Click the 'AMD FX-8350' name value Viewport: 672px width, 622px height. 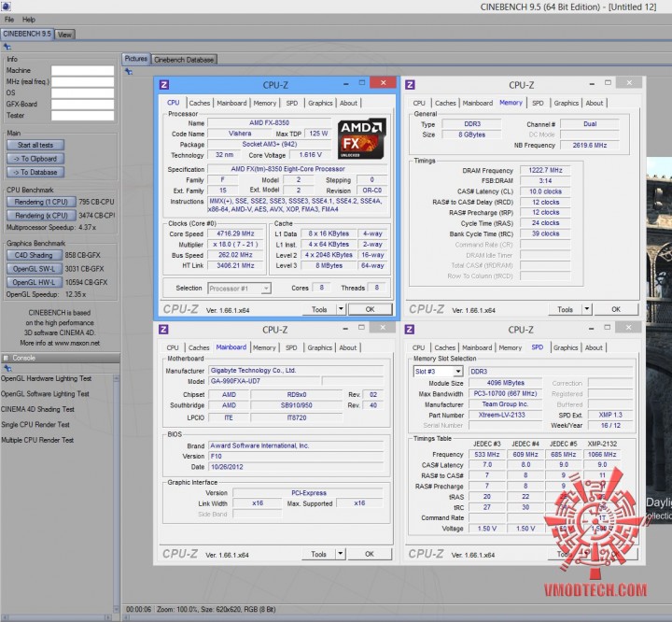coord(269,122)
